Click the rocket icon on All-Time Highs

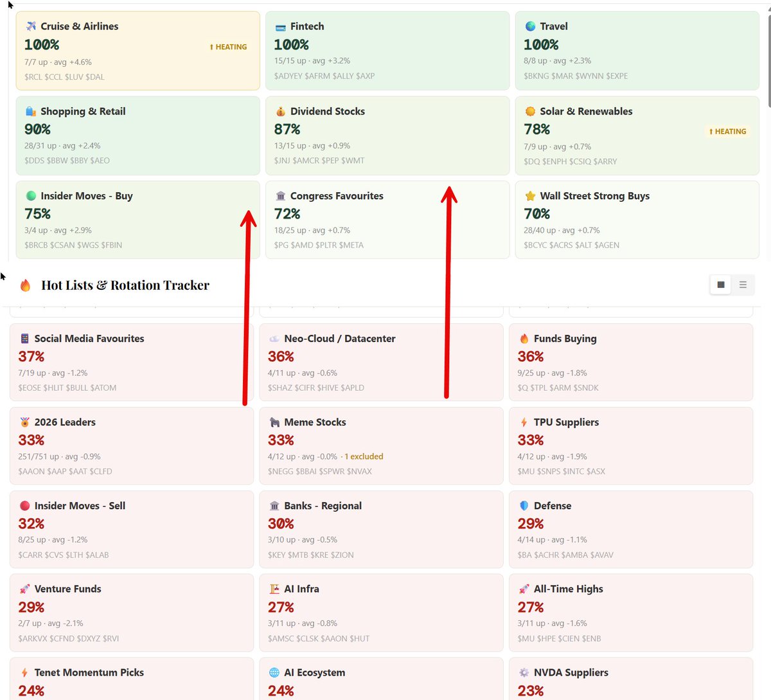[x=524, y=589]
